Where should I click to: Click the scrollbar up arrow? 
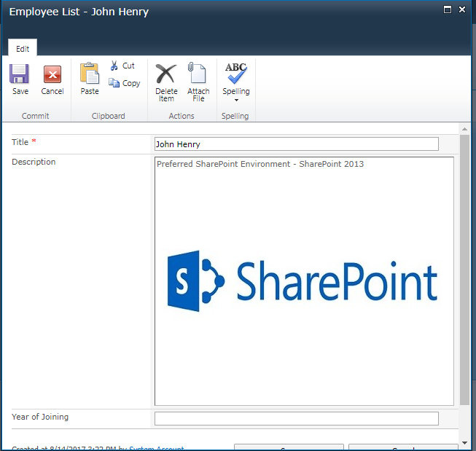[x=464, y=129]
